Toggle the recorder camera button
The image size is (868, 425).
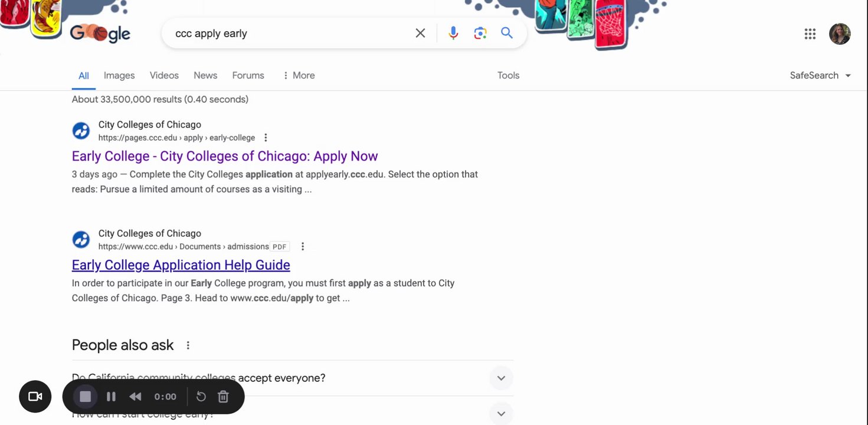[35, 397]
